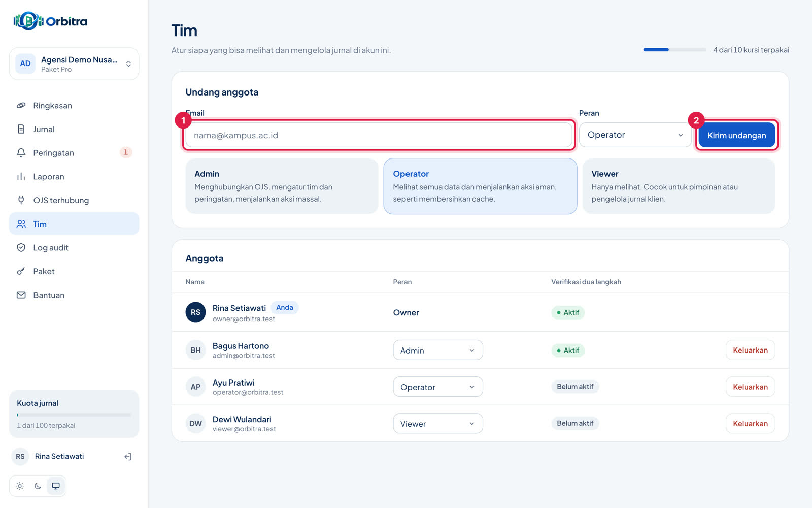Click the DW avatar of Dewi Wulandari
Image resolution: width=812 pixels, height=508 pixels.
pos(195,423)
